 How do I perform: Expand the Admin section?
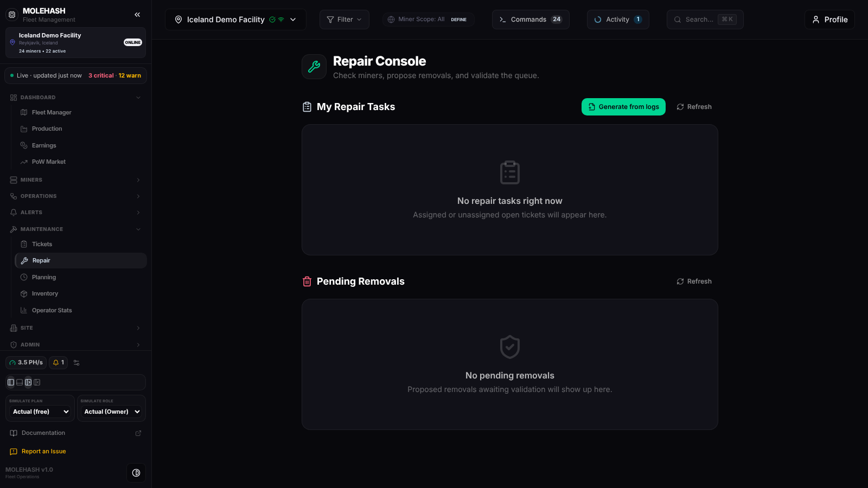[x=75, y=345]
